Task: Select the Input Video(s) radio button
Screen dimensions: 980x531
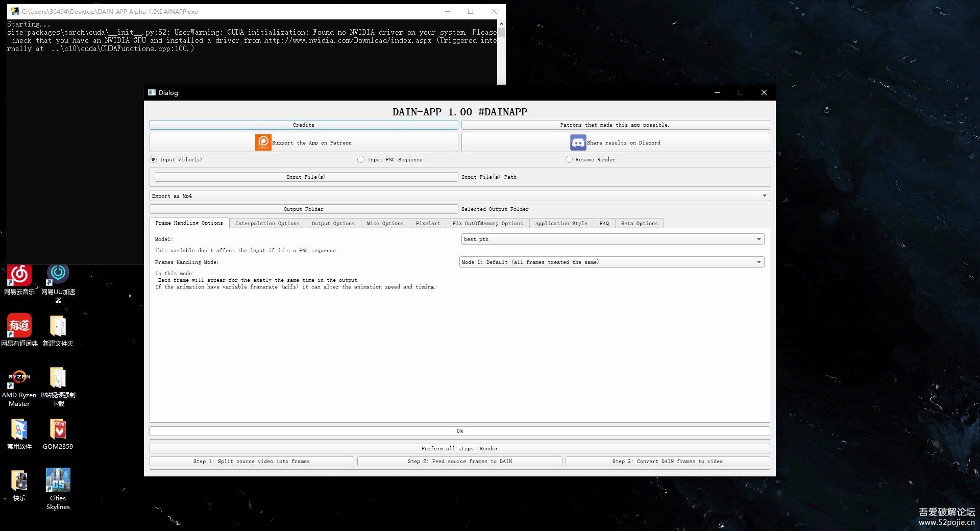Action: click(x=153, y=159)
